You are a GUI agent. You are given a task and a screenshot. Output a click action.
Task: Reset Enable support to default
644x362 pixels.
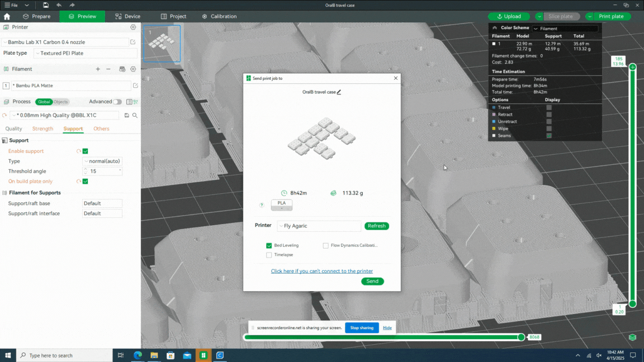pos(78,151)
